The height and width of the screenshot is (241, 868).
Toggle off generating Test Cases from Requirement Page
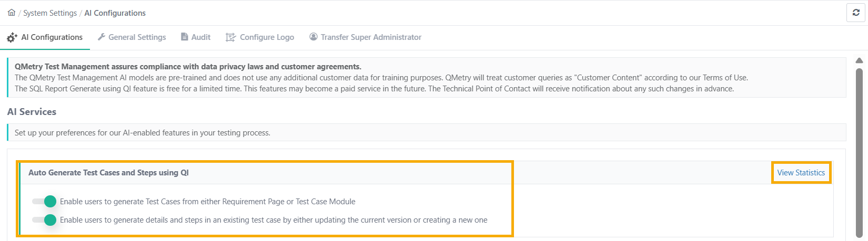pyautogui.click(x=44, y=201)
